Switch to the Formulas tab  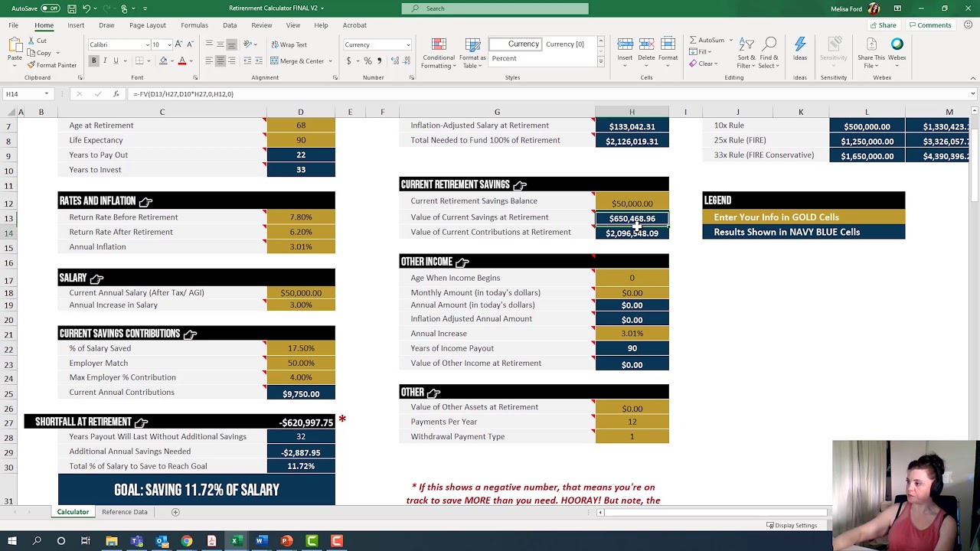[194, 25]
